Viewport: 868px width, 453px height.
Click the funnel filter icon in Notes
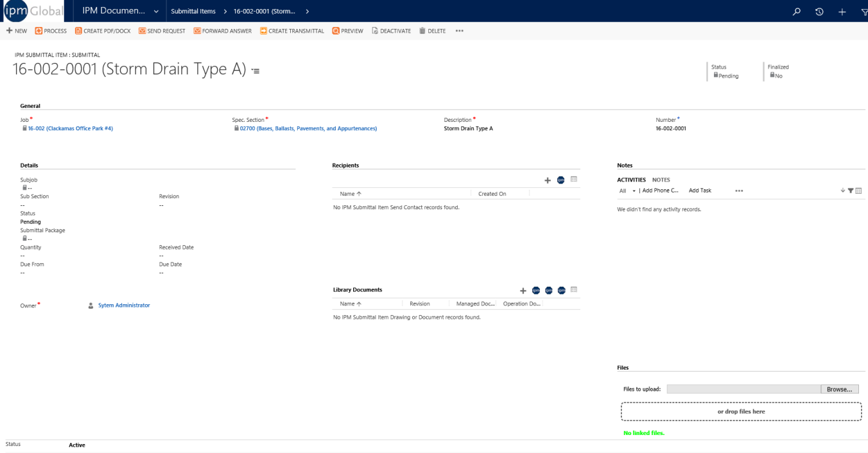tap(851, 191)
